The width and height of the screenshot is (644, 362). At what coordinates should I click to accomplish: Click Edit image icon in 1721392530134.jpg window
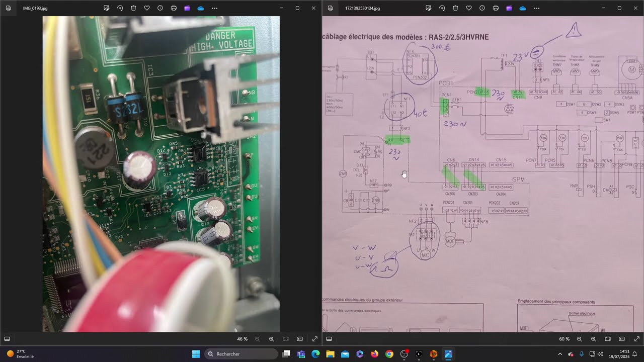pos(428,8)
